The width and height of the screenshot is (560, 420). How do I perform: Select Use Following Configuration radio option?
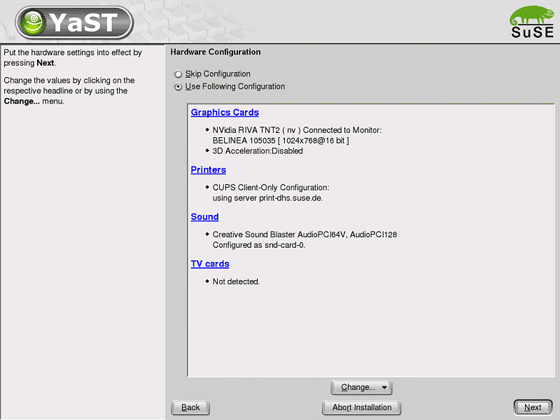(178, 87)
